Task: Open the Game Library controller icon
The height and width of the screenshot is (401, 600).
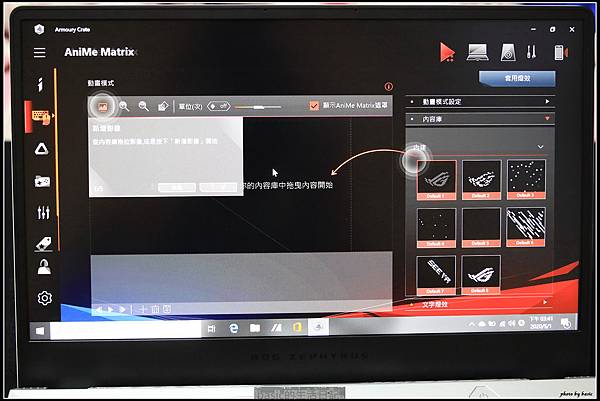Action: click(x=42, y=181)
